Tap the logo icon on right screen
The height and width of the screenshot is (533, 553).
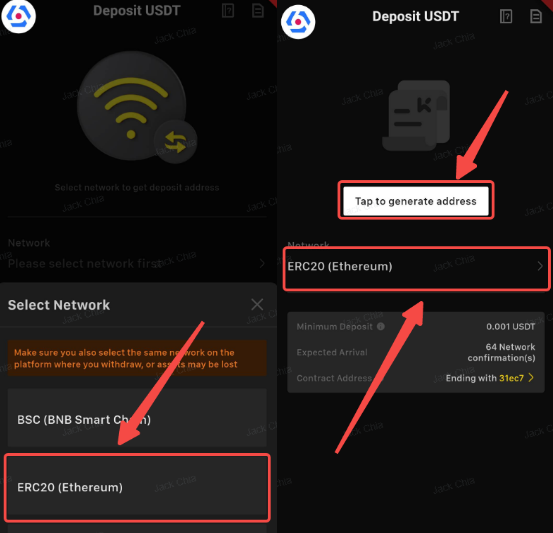[298, 22]
